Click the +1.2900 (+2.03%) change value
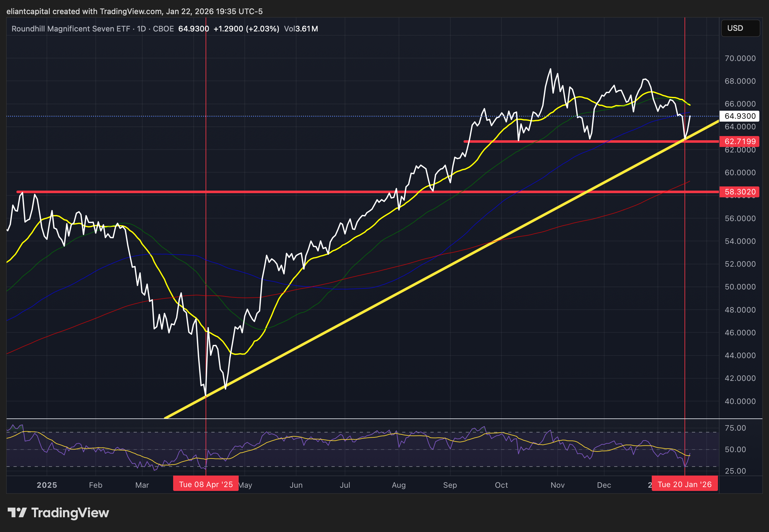769x532 pixels. tap(246, 29)
